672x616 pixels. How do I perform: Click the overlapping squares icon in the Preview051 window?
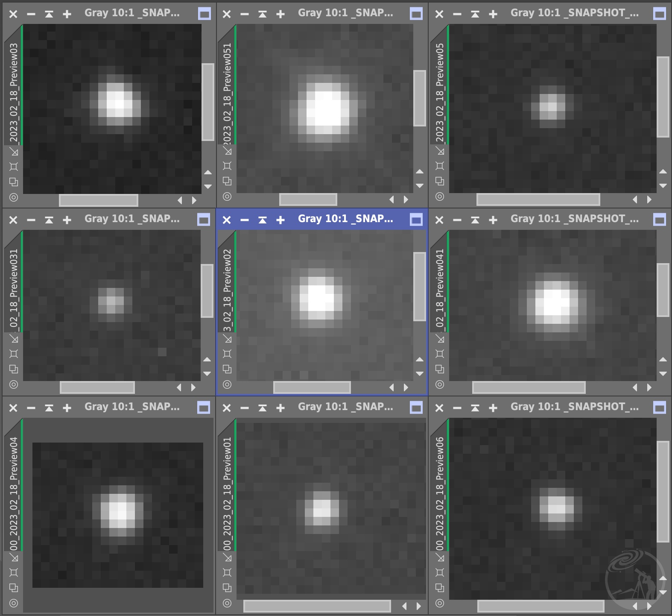[x=227, y=181]
